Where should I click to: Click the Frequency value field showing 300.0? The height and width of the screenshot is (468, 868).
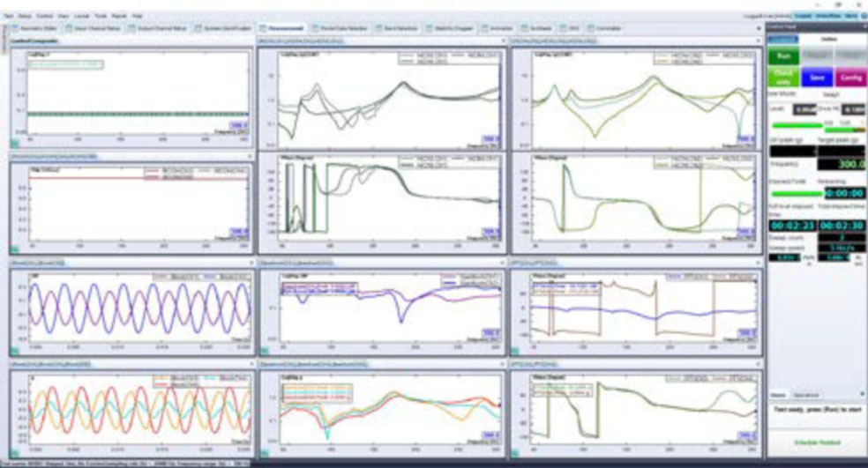(x=839, y=164)
